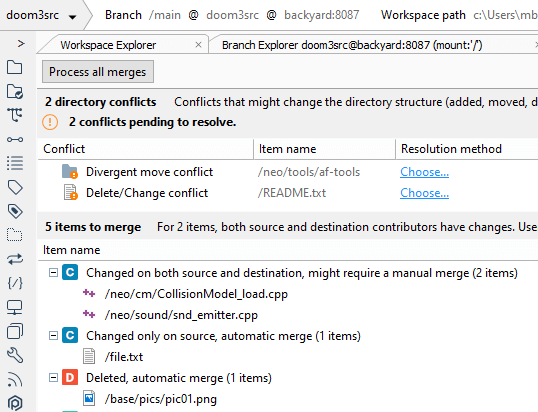
Task: Open the feed signal sidebar icon
Action: 14,379
